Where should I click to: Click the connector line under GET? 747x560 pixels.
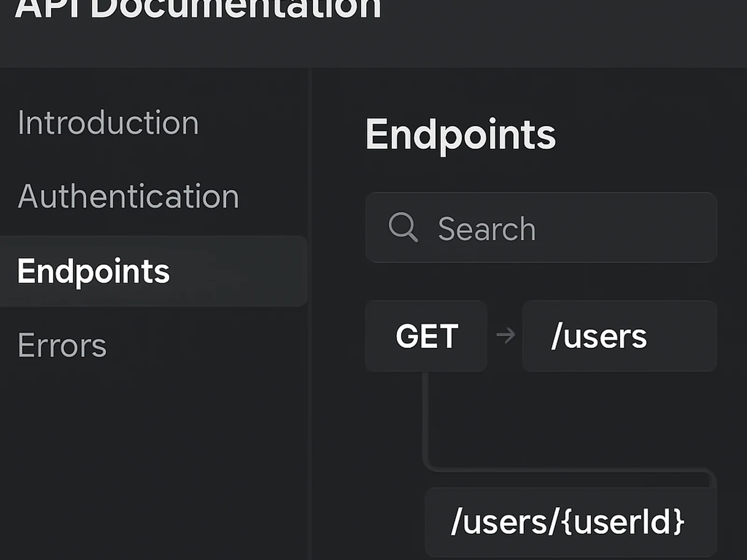coord(426,420)
